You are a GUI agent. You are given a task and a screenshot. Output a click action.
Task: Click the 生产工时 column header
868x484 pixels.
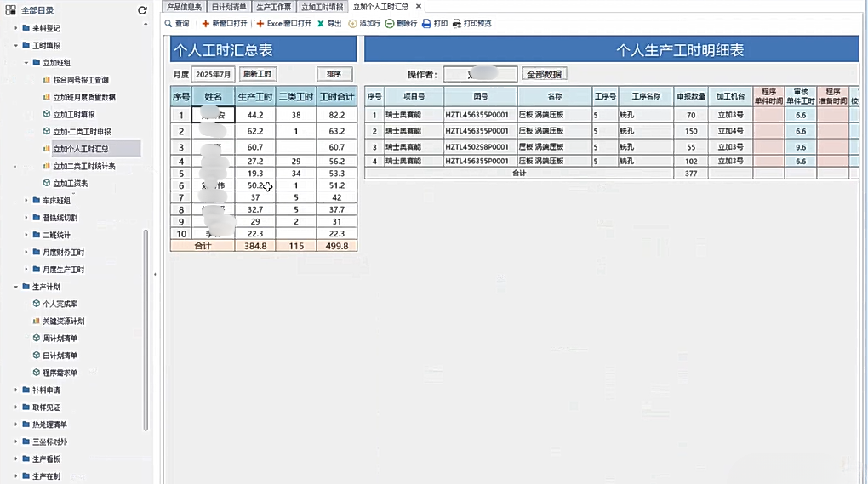tap(255, 97)
